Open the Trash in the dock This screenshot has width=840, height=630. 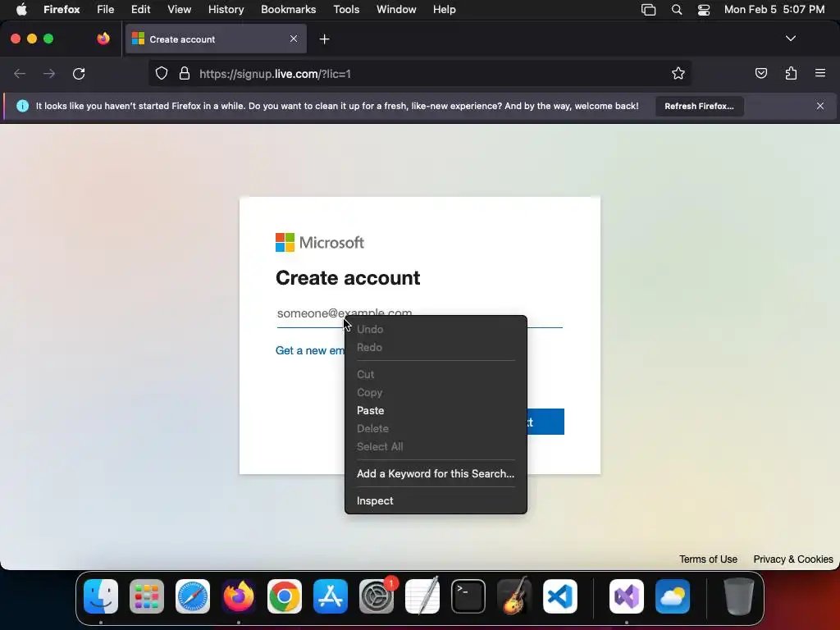coord(739,596)
